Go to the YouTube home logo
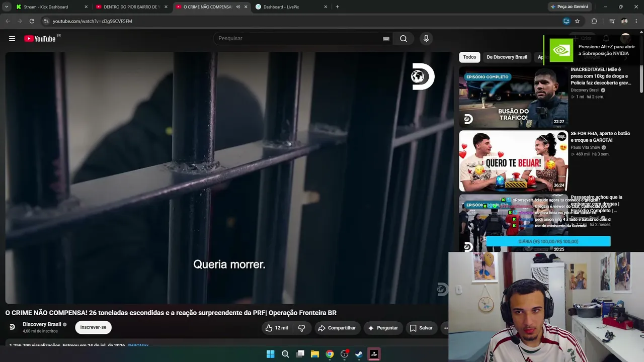The height and width of the screenshot is (362, 644). (x=40, y=39)
